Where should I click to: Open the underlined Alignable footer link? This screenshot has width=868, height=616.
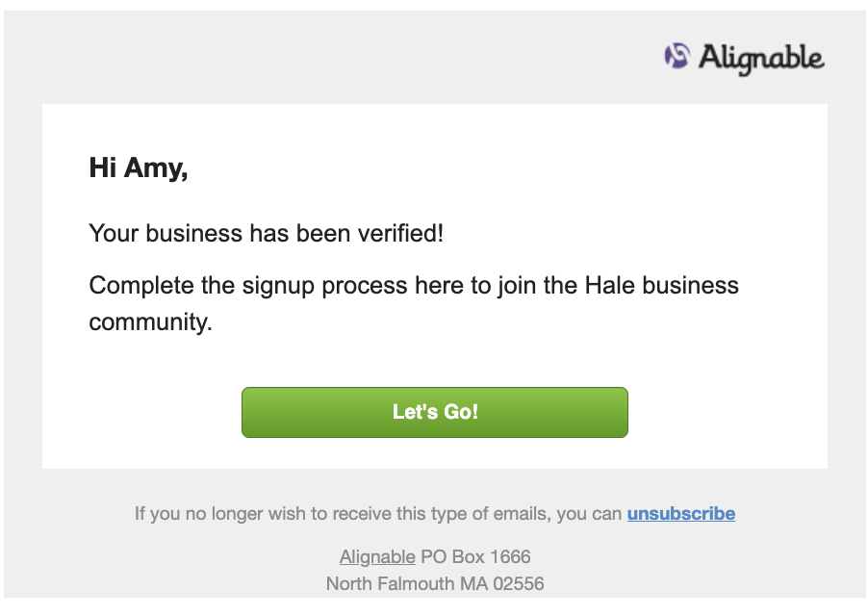[x=377, y=556]
